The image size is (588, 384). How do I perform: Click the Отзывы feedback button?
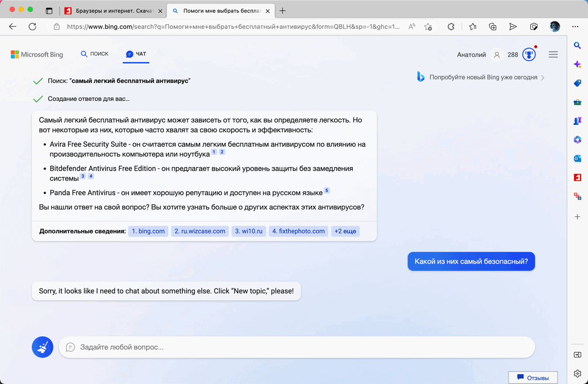click(533, 378)
